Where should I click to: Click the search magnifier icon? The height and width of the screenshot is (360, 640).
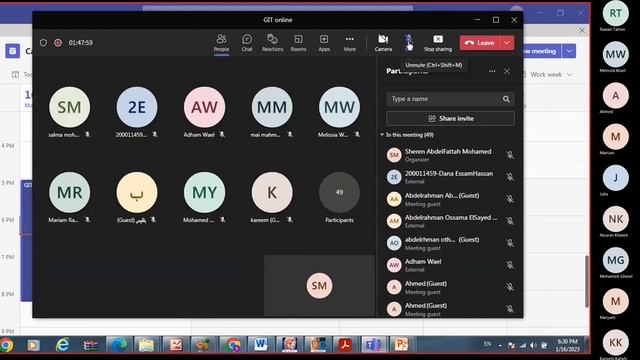(x=506, y=99)
